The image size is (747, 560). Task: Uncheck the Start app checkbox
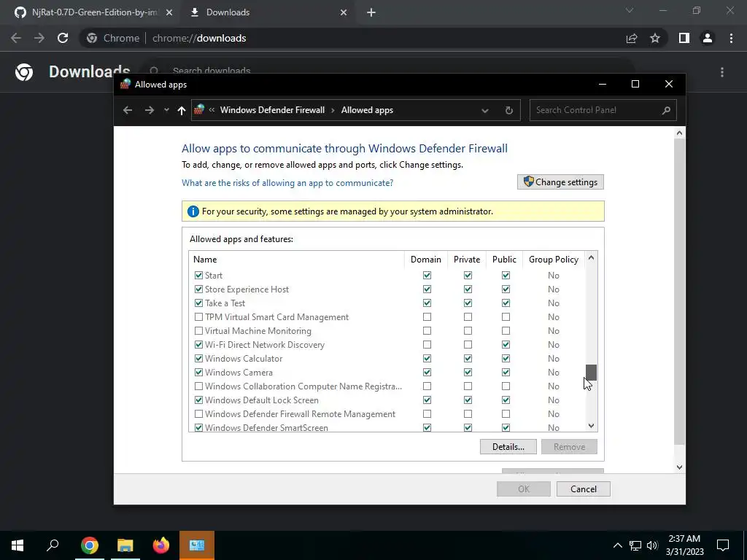pyautogui.click(x=198, y=275)
